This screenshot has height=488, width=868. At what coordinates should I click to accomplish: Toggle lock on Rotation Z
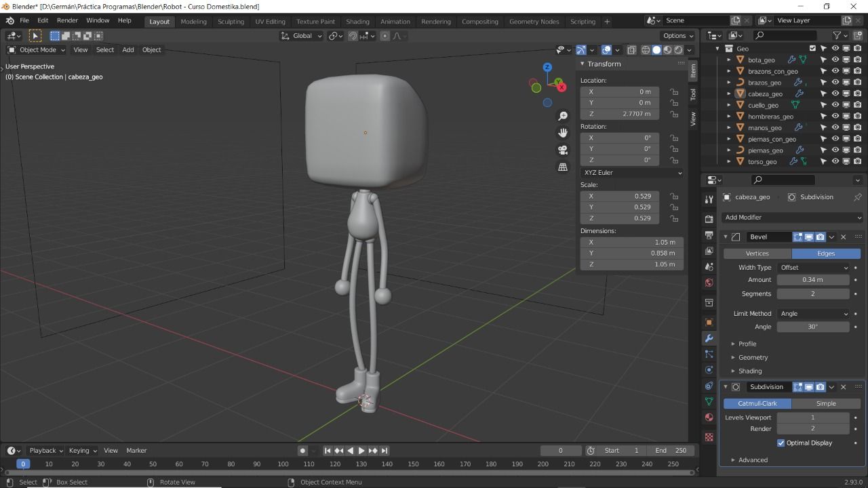click(674, 160)
